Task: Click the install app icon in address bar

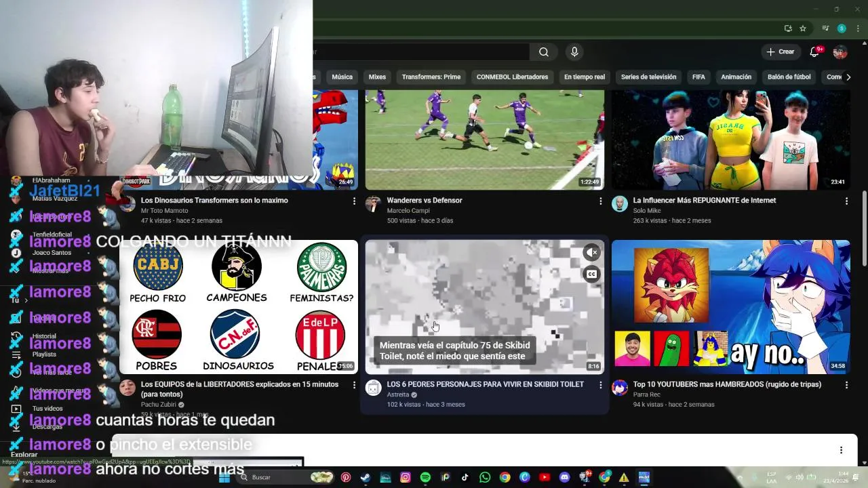Action: click(x=788, y=28)
